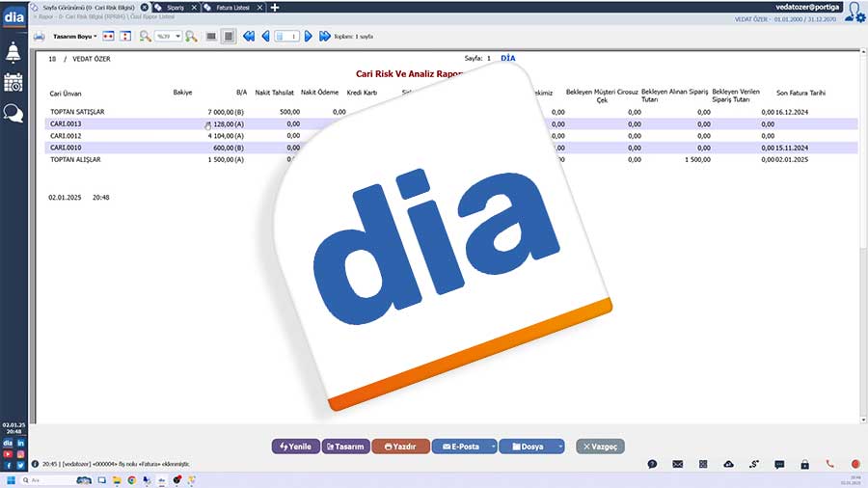The height and width of the screenshot is (488, 868).
Task: Jump to first page of report
Action: pyautogui.click(x=249, y=37)
